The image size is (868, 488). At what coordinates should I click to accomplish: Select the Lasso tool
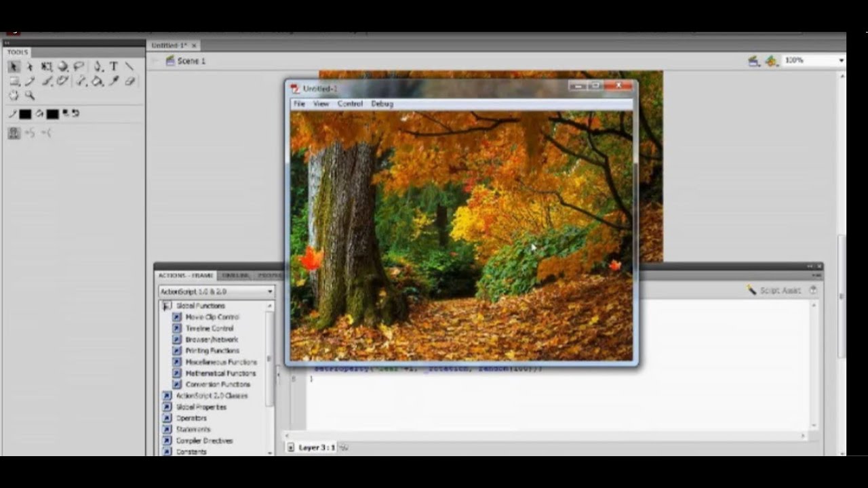coord(79,66)
